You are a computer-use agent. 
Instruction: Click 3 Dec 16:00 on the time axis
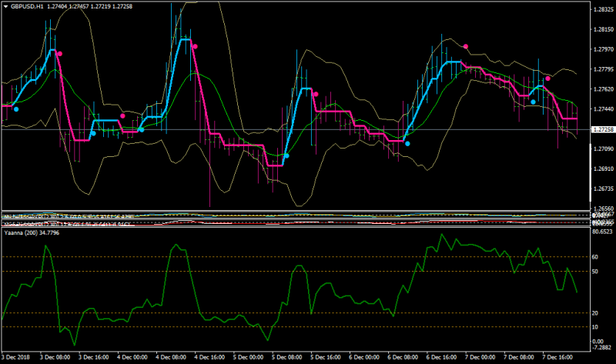pos(93,357)
